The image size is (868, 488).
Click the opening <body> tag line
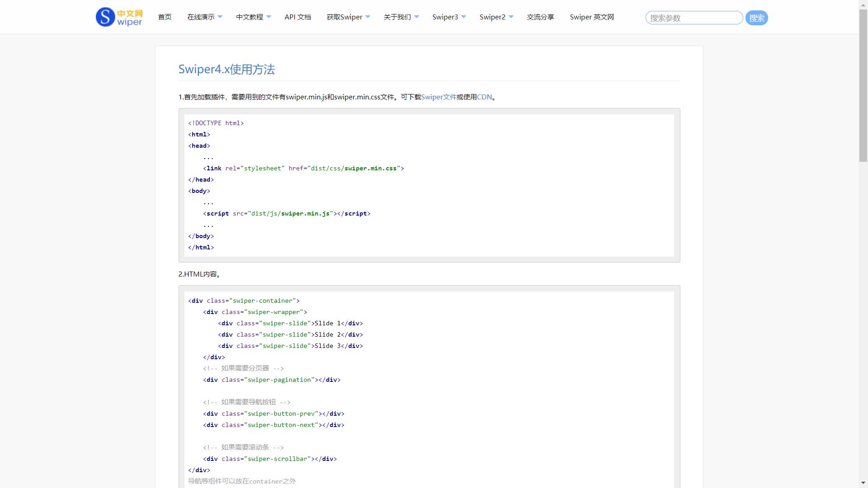199,191
